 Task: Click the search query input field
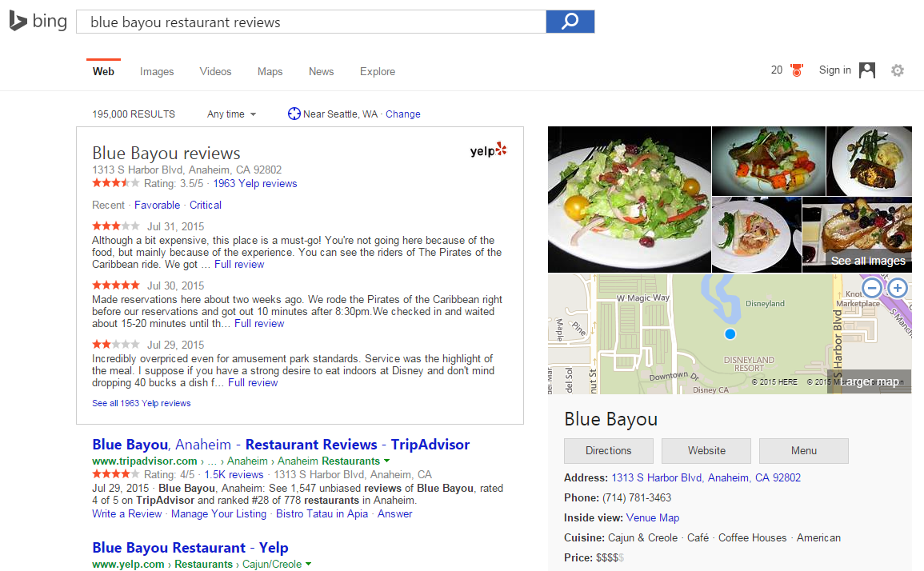pos(310,22)
